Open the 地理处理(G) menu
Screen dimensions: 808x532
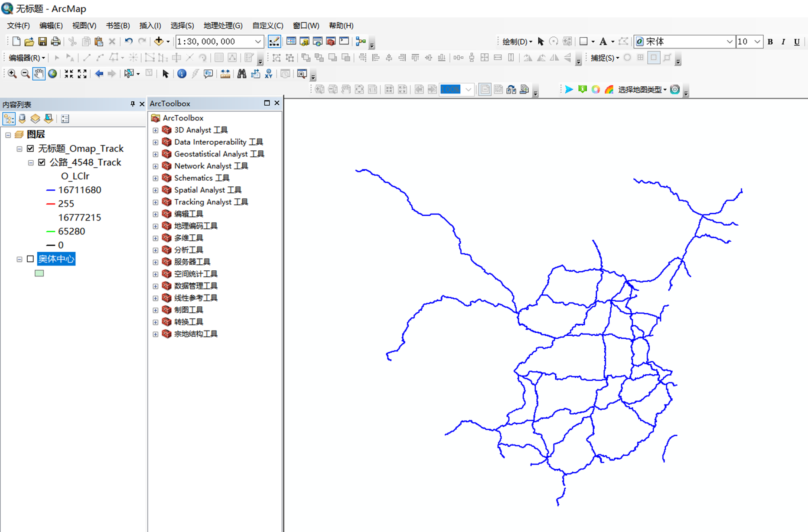point(223,26)
